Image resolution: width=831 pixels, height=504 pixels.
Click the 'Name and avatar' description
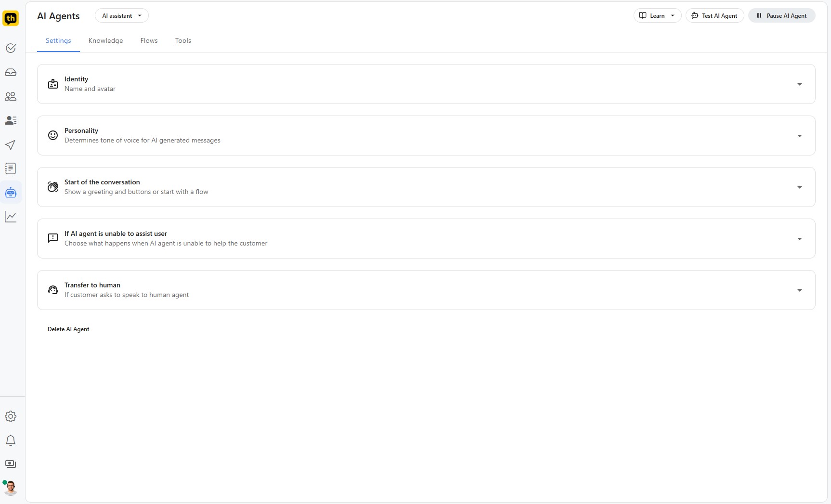90,89
